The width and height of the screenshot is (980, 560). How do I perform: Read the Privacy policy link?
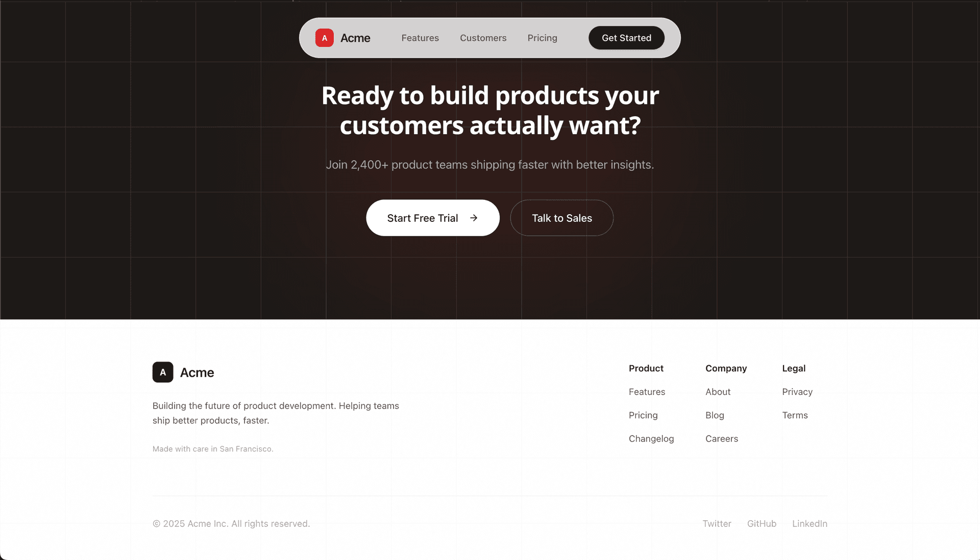(797, 392)
